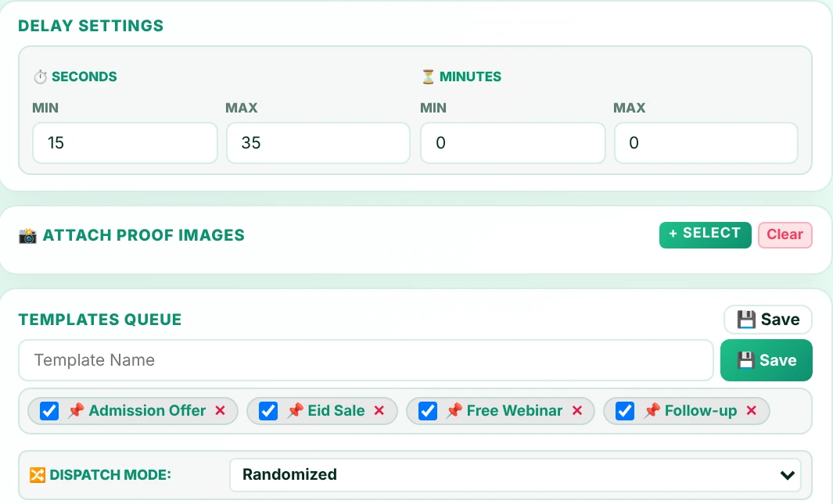
Task: Remove the Follow-up template chip
Action: tap(751, 411)
